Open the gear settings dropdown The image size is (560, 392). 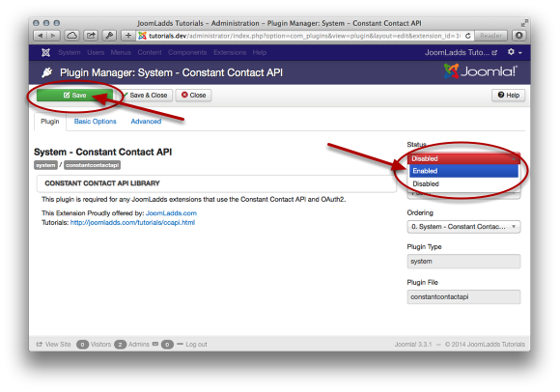(515, 52)
